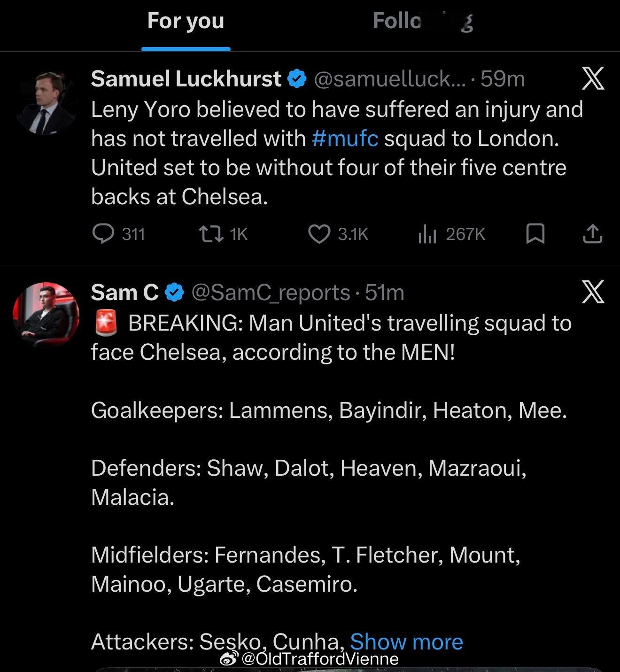
Task: Like Samuel Luckhurst's injury tweet
Action: click(319, 233)
